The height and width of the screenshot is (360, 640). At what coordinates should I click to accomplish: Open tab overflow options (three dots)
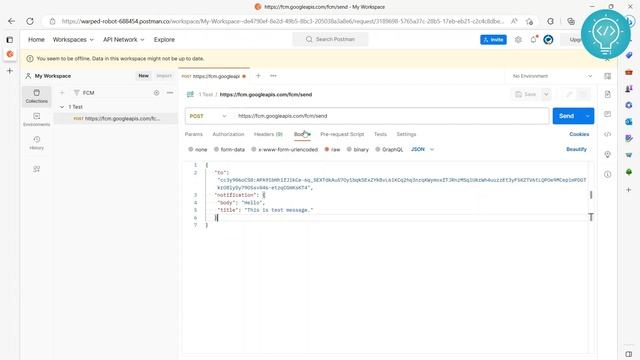273,76
